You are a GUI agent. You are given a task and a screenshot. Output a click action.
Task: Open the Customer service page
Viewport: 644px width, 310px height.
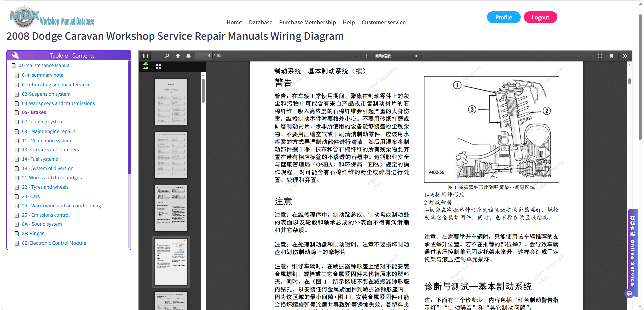click(x=383, y=22)
